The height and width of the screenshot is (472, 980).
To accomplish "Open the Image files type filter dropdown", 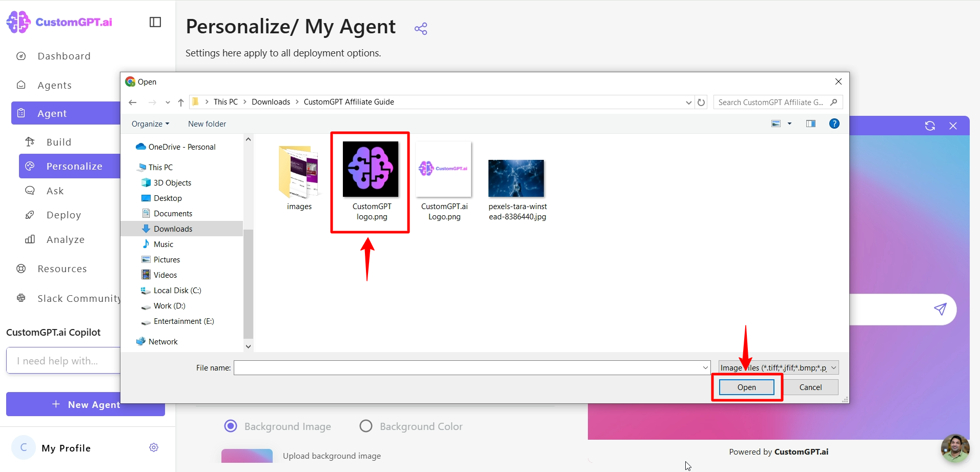I will pos(778,367).
